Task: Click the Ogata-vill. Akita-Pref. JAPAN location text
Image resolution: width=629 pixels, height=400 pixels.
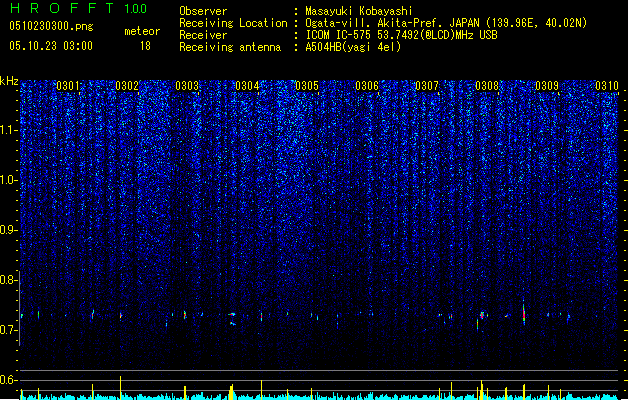Action: coord(392,23)
